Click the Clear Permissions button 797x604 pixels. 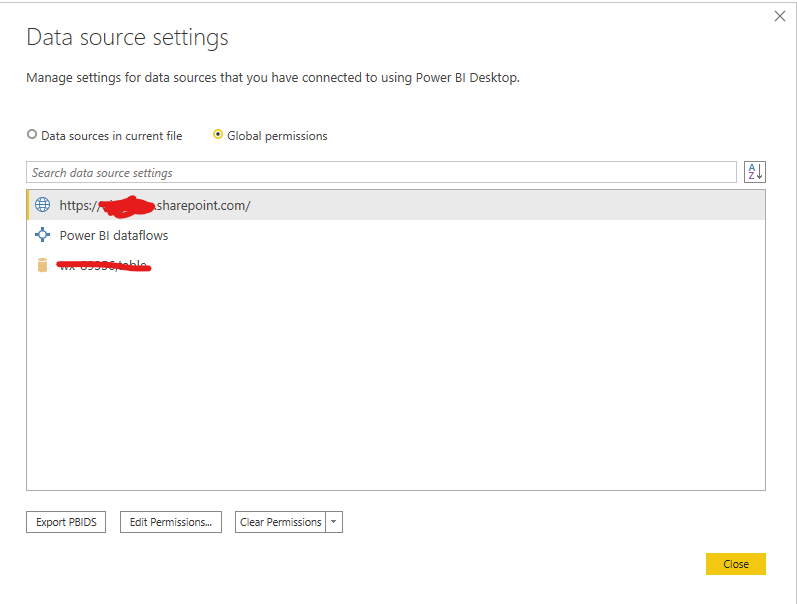(x=281, y=522)
